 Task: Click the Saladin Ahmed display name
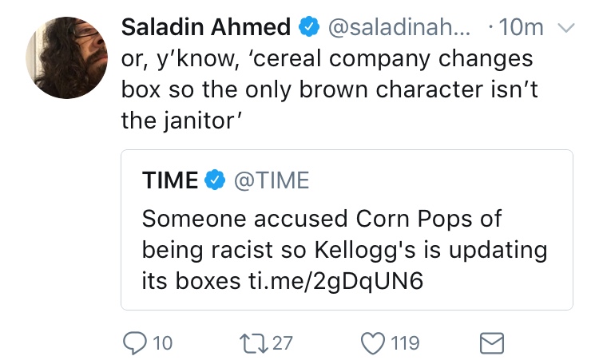point(206,27)
